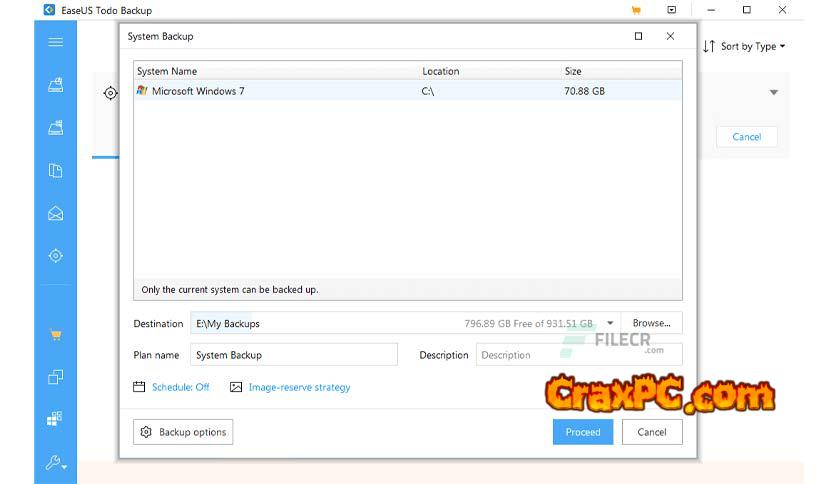Click the Description input field
This screenshot has height=484, width=836.
(579, 355)
